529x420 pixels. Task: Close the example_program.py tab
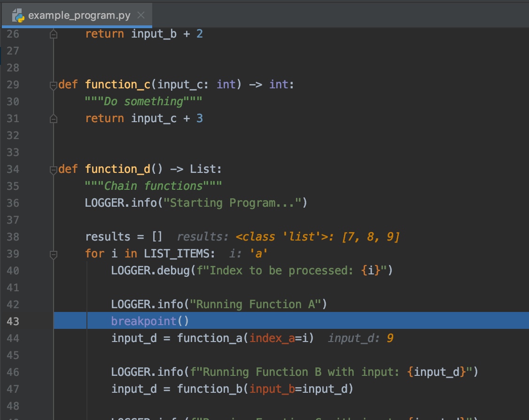tap(140, 15)
